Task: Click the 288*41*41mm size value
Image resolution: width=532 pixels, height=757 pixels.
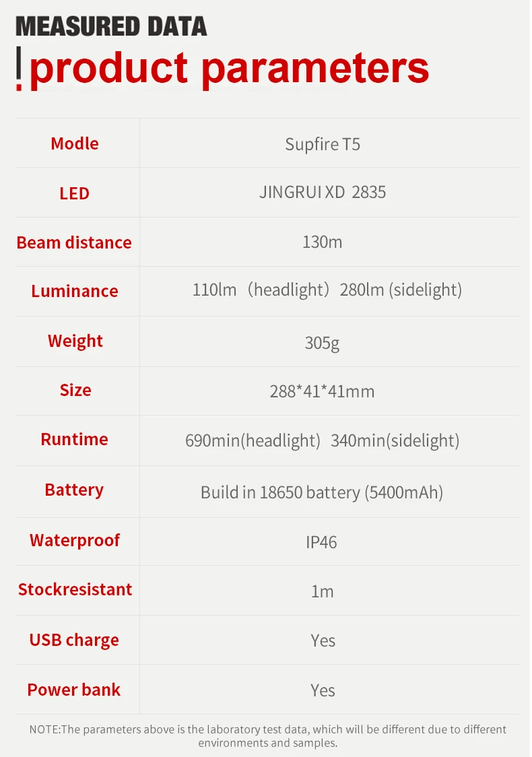Action: coord(323,391)
